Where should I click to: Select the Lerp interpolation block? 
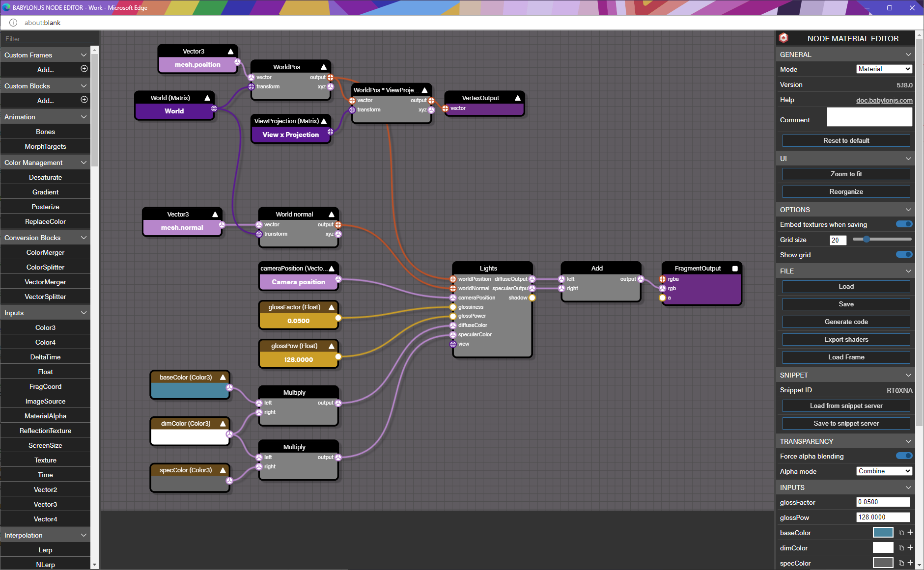pos(45,550)
